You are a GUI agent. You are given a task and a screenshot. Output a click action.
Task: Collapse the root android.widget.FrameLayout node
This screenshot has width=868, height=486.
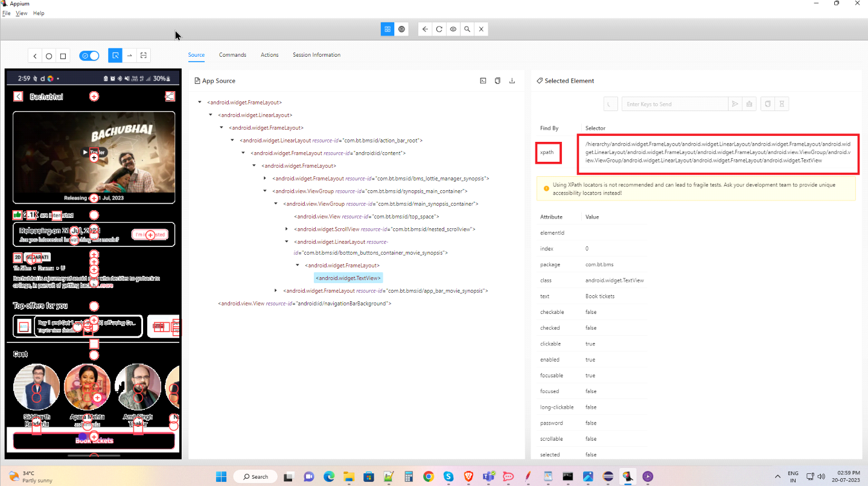click(x=200, y=102)
